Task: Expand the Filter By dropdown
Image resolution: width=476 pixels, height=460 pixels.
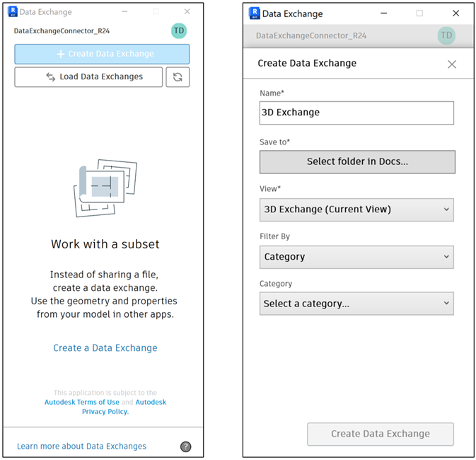Action: click(x=356, y=257)
